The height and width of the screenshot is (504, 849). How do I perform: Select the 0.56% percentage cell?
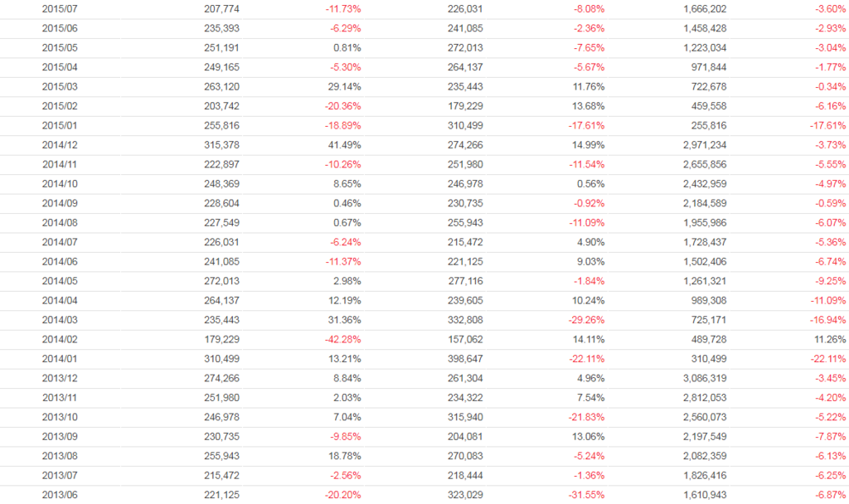pos(590,184)
